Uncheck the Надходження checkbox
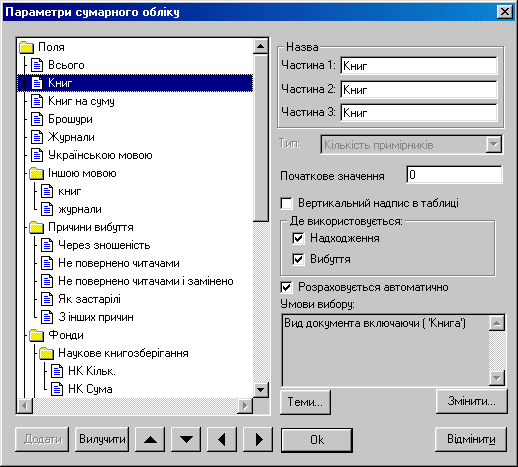The width and height of the screenshot is (518, 467). point(298,239)
